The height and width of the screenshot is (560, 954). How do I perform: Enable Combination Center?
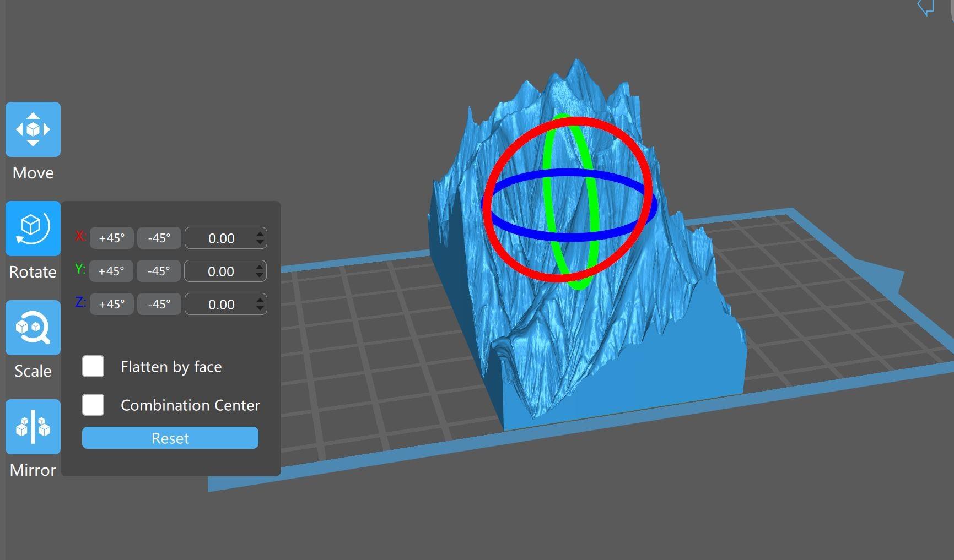[93, 404]
